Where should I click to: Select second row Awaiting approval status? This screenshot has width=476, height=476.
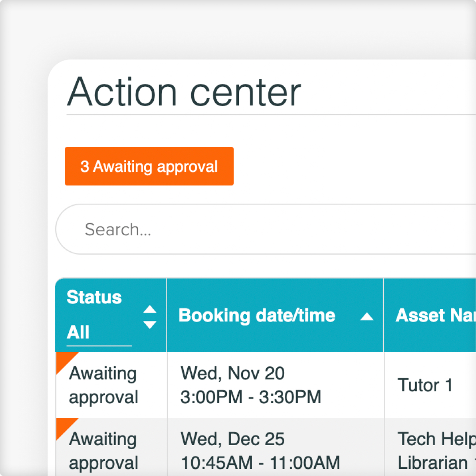click(x=104, y=451)
